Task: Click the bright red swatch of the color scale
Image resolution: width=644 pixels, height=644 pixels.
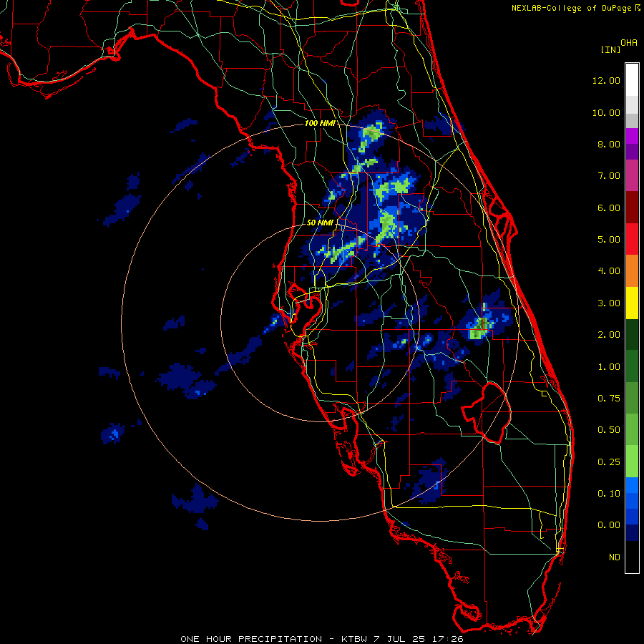Action: tap(632, 239)
